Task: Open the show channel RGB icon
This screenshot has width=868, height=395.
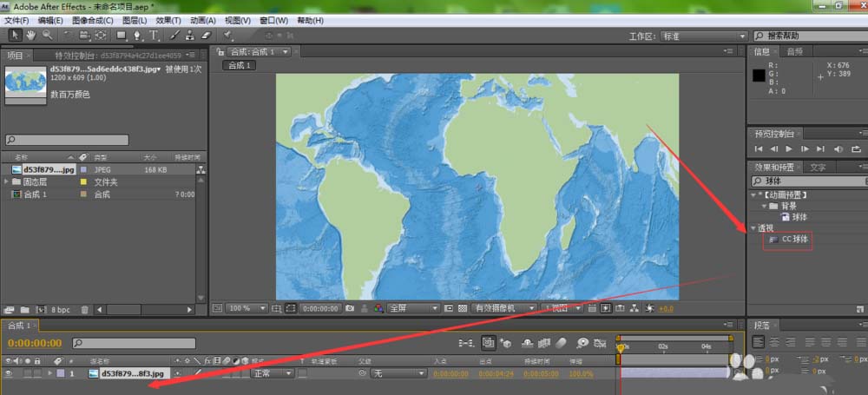Action: tap(378, 308)
